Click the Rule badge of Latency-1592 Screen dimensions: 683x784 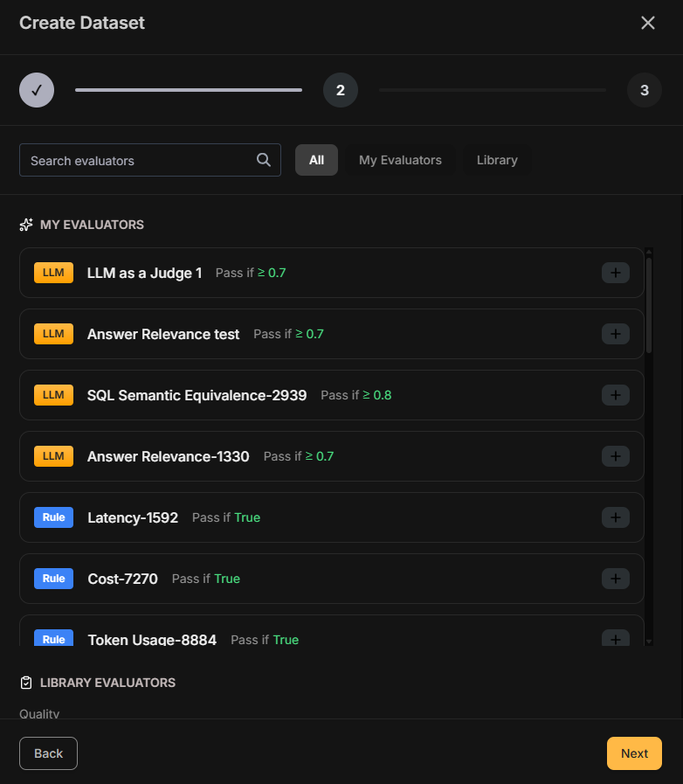coord(53,517)
